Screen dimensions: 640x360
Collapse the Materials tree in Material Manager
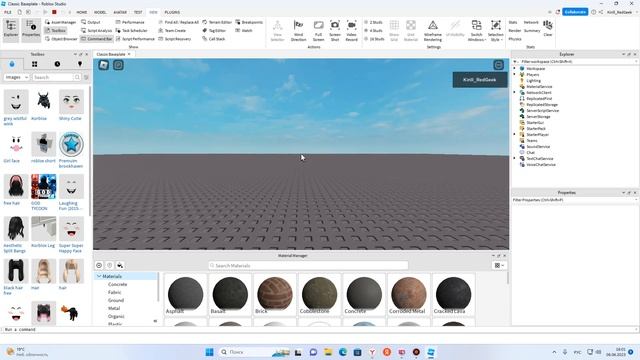click(x=99, y=276)
